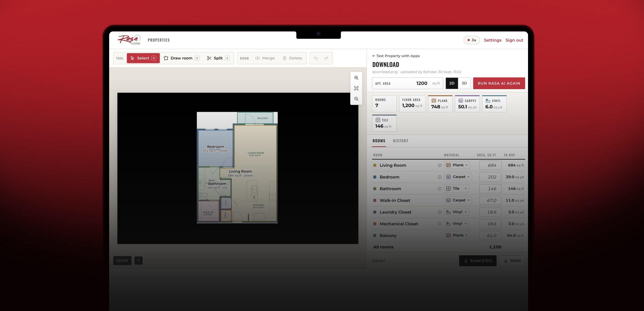Click the Rasa Floors logo
This screenshot has width=644, height=311.
click(129, 40)
